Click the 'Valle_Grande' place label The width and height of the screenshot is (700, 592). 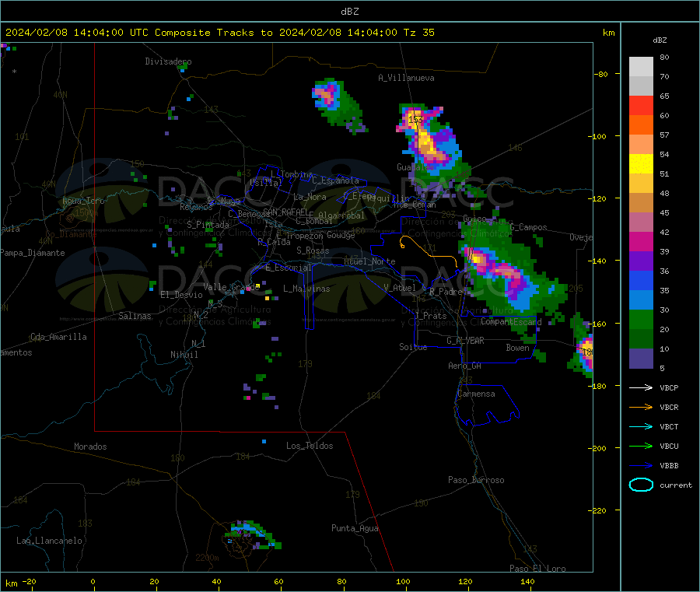coord(232,286)
